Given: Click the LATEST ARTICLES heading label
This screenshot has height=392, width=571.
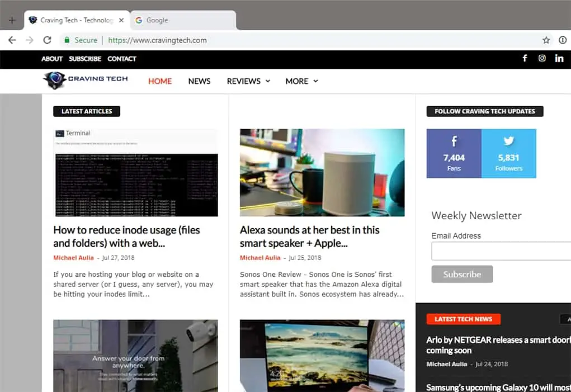Looking at the screenshot, I should 87,111.
